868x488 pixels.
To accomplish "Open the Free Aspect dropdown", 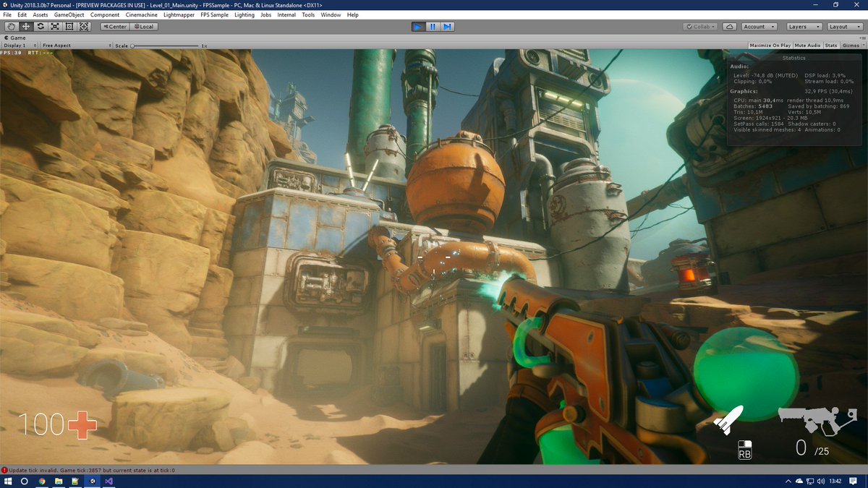I will point(76,46).
